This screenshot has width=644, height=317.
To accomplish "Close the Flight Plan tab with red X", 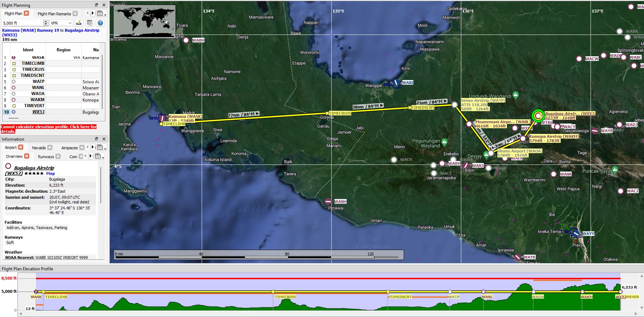I will (x=26, y=14).
